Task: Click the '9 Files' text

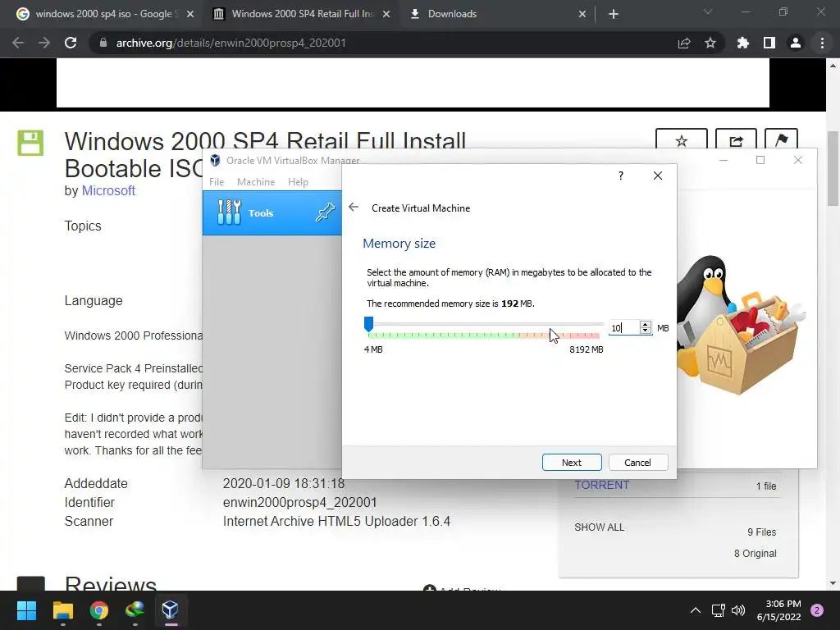Action: pyautogui.click(x=762, y=532)
